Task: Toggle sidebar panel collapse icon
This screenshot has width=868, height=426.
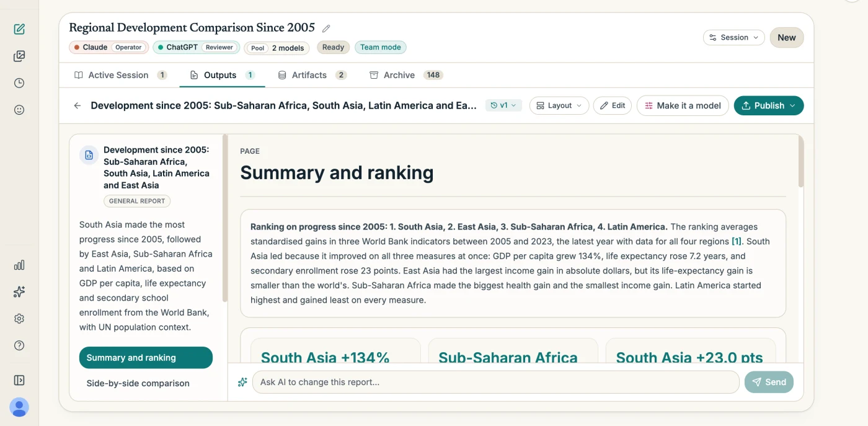Action: pos(19,380)
